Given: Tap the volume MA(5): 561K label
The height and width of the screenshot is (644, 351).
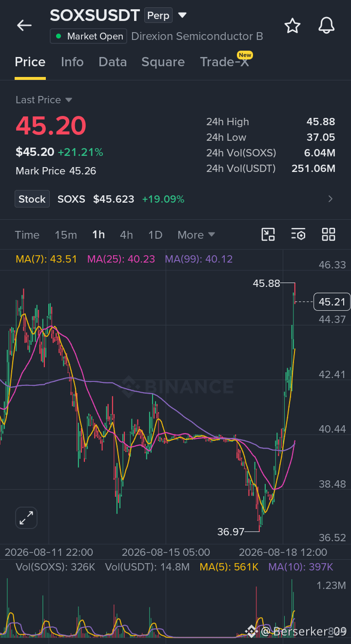Looking at the screenshot, I should click(229, 567).
